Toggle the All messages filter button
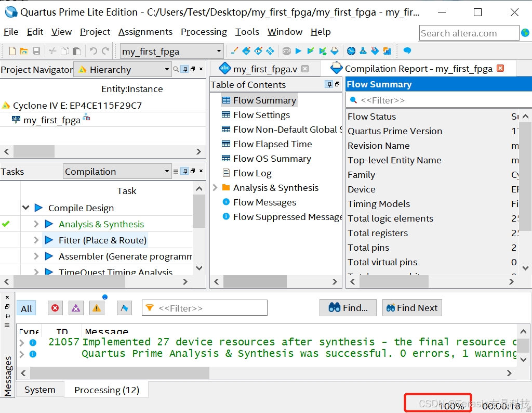 26,308
